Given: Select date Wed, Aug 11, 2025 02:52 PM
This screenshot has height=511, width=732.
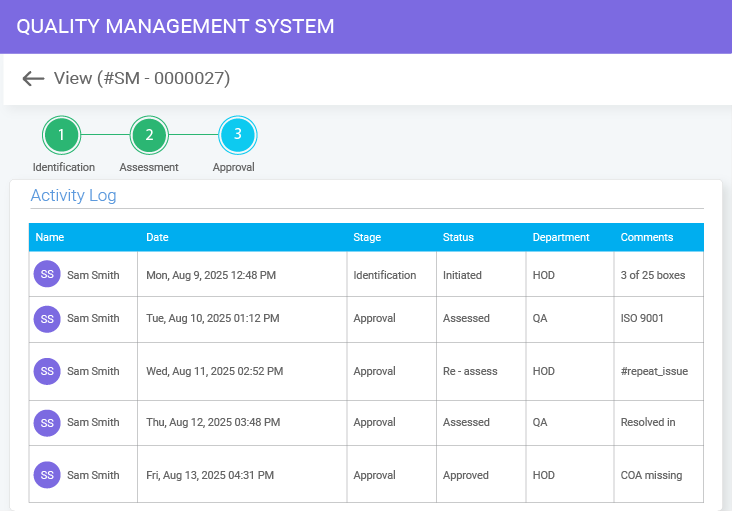Looking at the screenshot, I should [x=215, y=371].
